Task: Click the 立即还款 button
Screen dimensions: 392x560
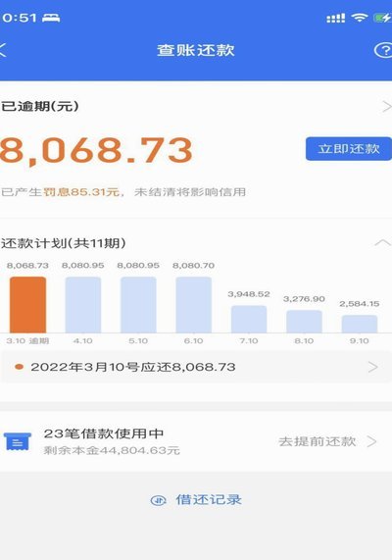Action: pos(349,148)
